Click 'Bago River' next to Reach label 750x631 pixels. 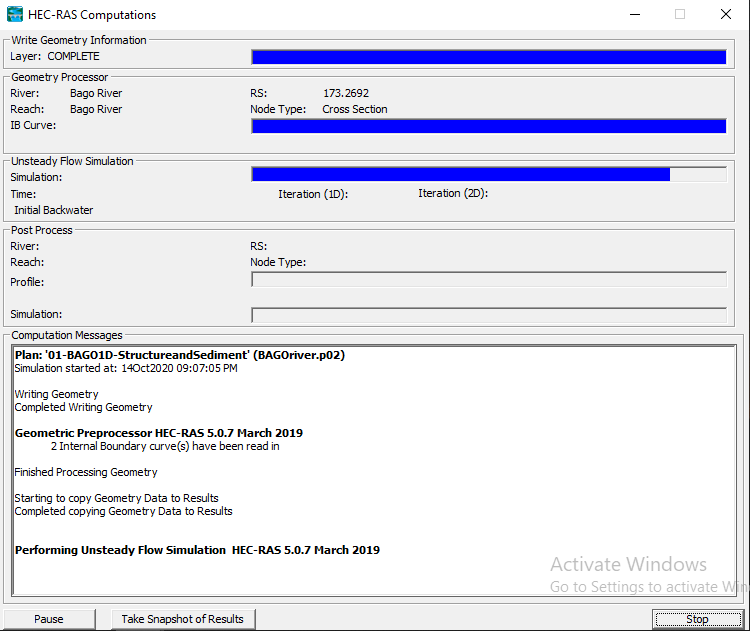click(96, 109)
